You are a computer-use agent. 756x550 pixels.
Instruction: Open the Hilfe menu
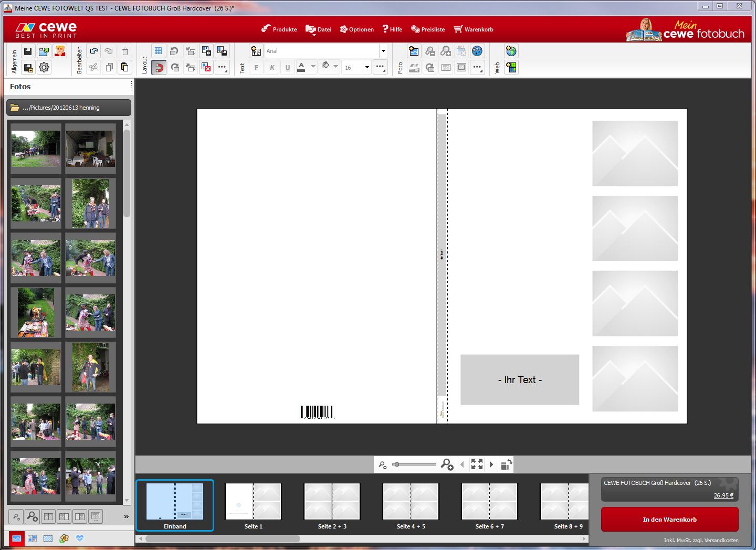click(392, 29)
